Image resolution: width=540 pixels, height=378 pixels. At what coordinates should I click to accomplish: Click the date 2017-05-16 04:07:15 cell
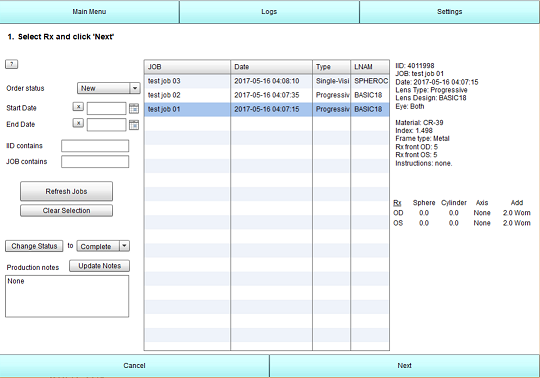pyautogui.click(x=271, y=109)
